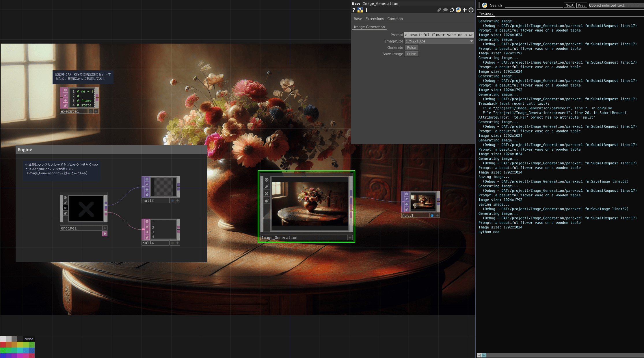Open operator help question mark icon
The width and height of the screenshot is (644, 358).
(x=354, y=10)
